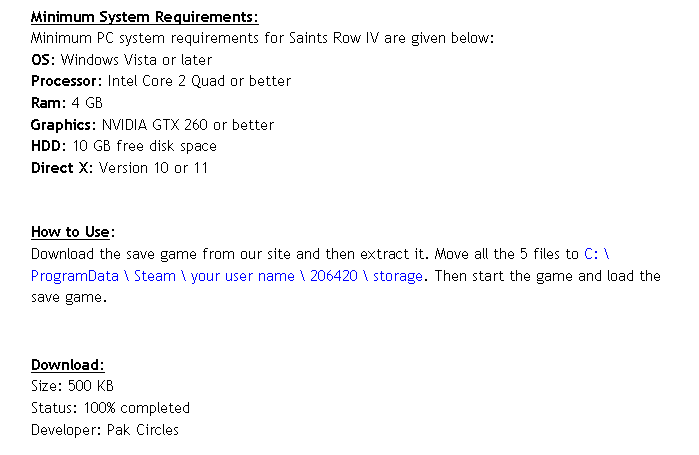The height and width of the screenshot is (455, 699).
Task: Click the bold OS label
Action: (x=43, y=60)
